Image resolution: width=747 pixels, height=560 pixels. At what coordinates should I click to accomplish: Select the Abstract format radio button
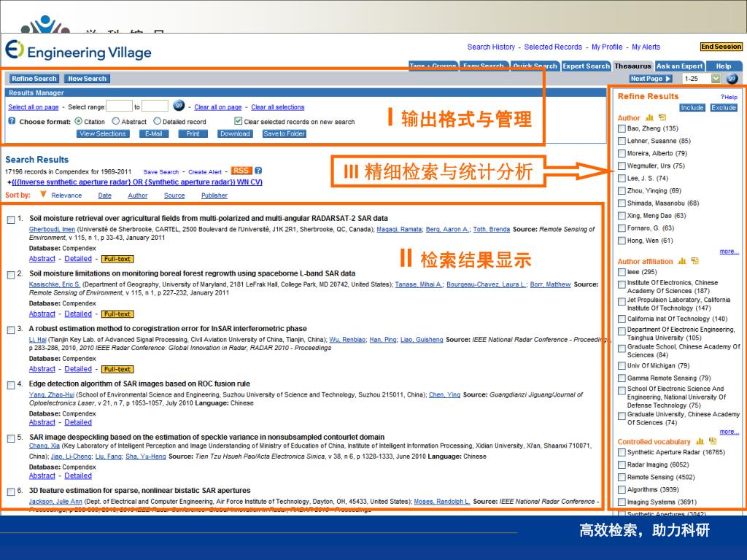116,122
